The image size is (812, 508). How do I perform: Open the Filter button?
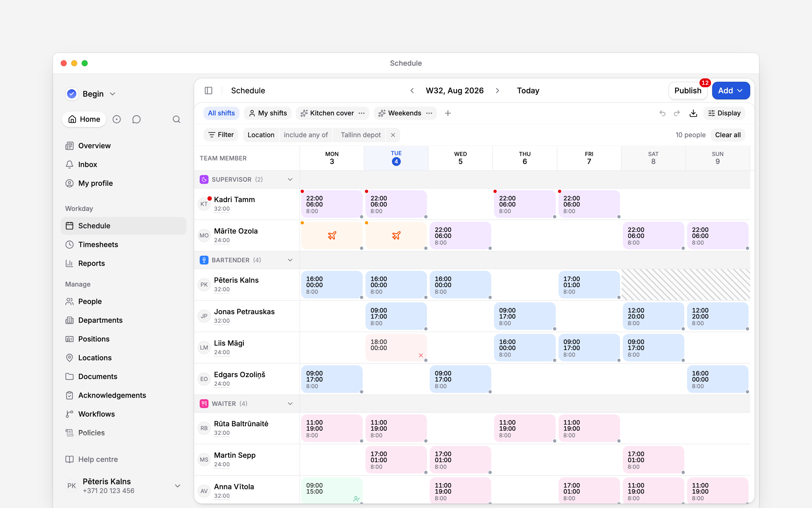click(221, 135)
